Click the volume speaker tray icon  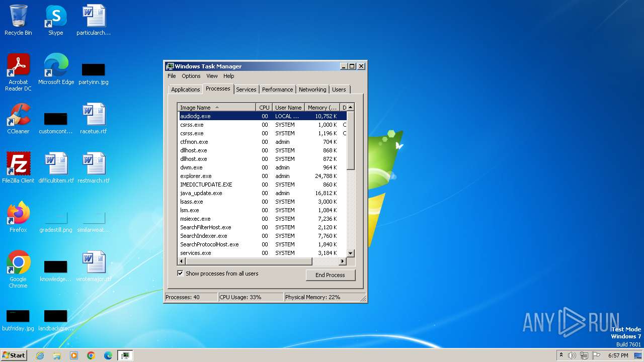pyautogui.click(x=572, y=355)
